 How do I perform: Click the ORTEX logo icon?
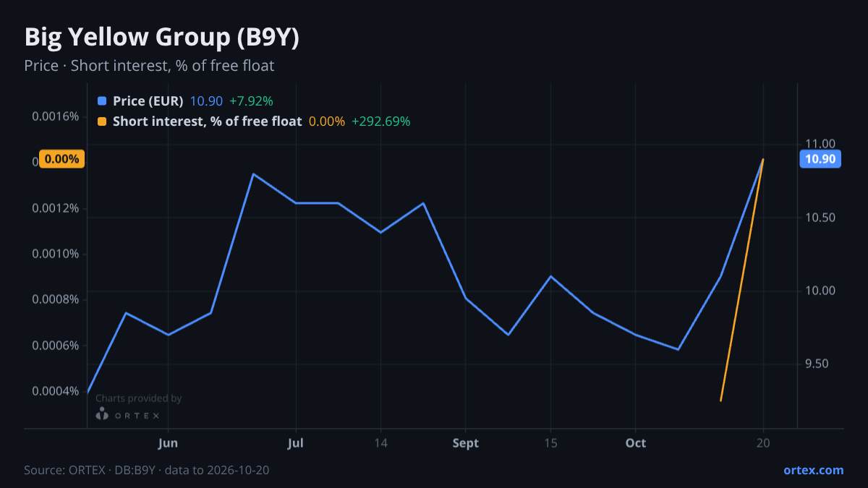(x=102, y=414)
